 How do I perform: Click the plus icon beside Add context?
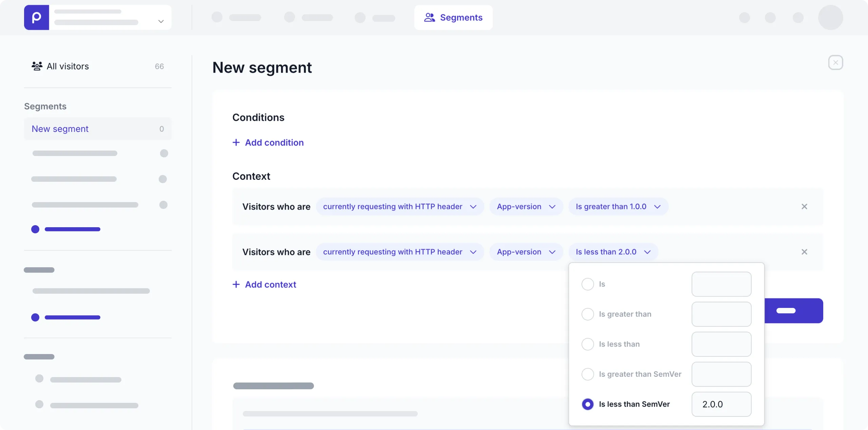[x=236, y=284]
